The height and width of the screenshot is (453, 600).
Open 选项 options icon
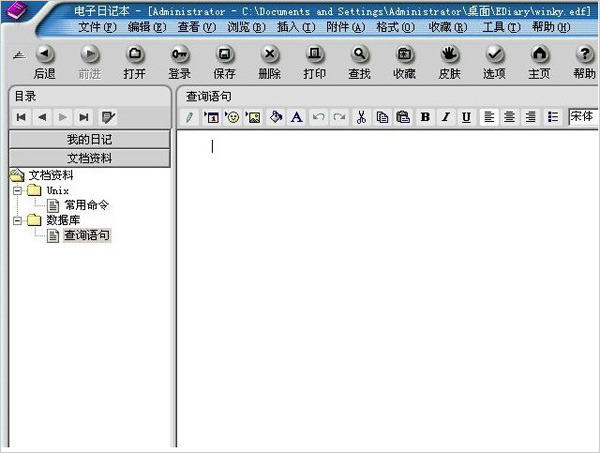494,55
